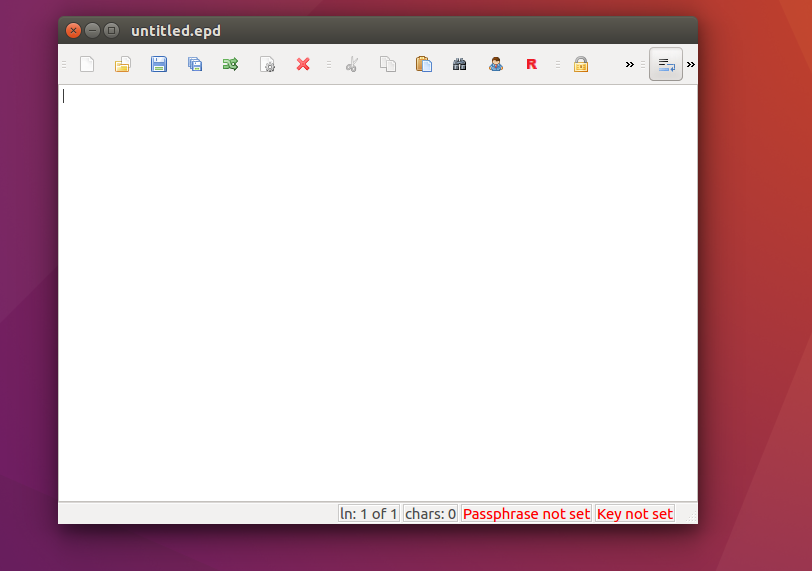The height and width of the screenshot is (571, 812).
Task: Click inside the empty text editing area
Action: 378,293
